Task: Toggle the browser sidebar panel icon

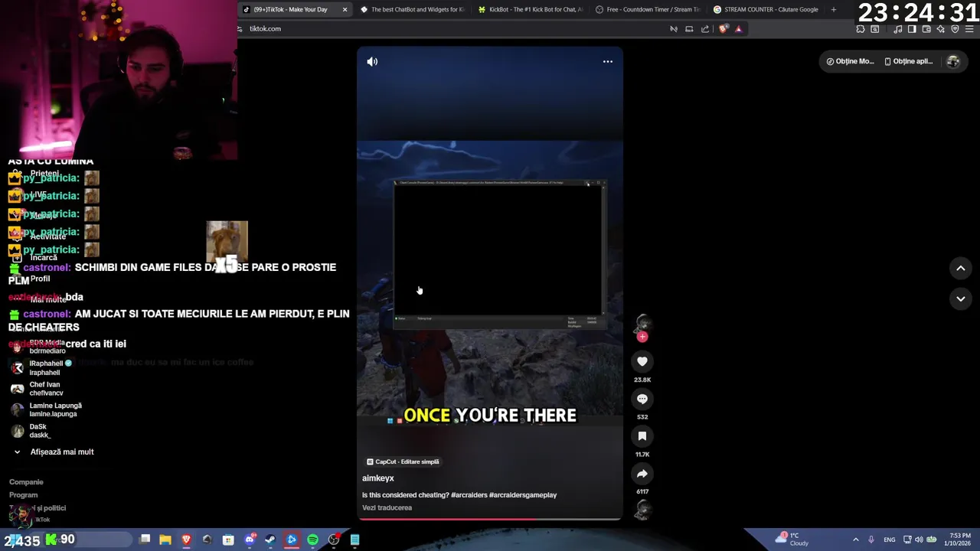Action: pos(912,29)
